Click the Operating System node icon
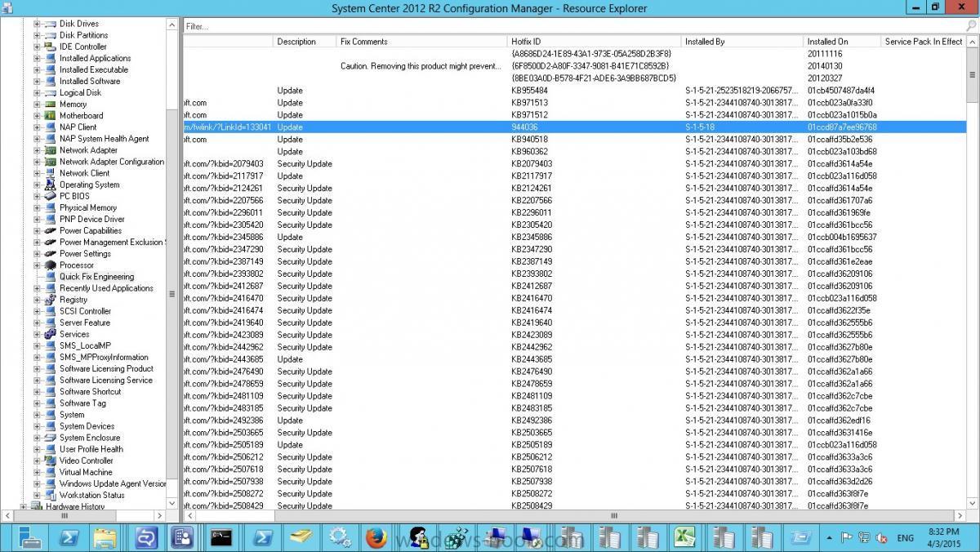The height and width of the screenshot is (552, 980). coord(50,185)
